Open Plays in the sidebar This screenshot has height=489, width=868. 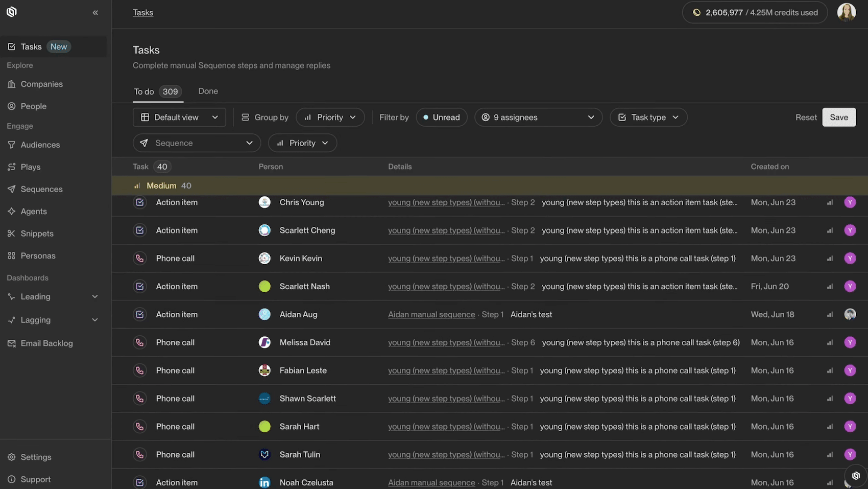[30, 167]
